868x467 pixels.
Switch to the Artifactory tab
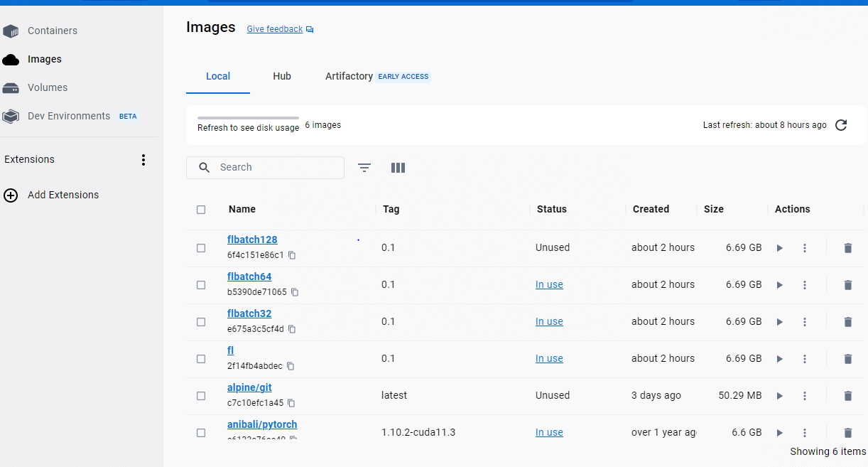coord(349,76)
